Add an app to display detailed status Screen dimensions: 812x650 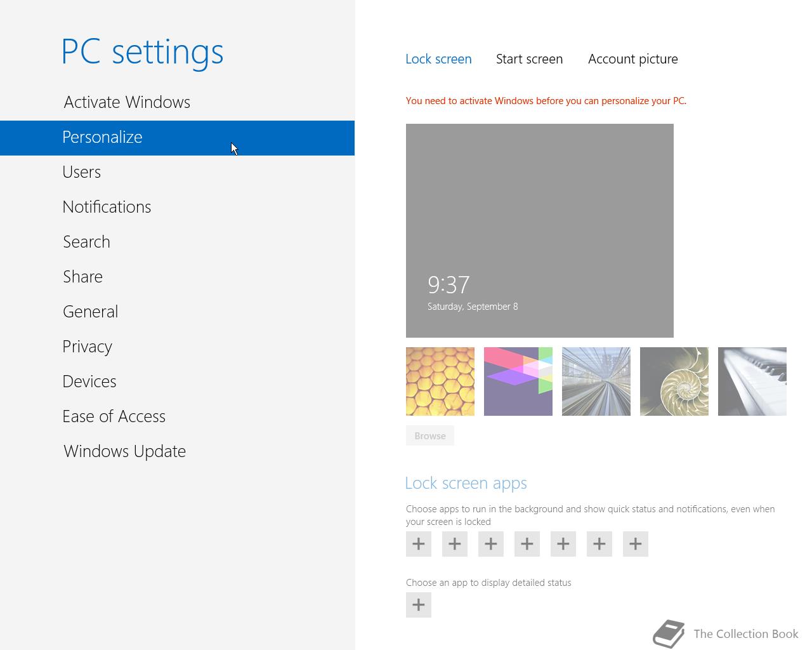point(419,605)
